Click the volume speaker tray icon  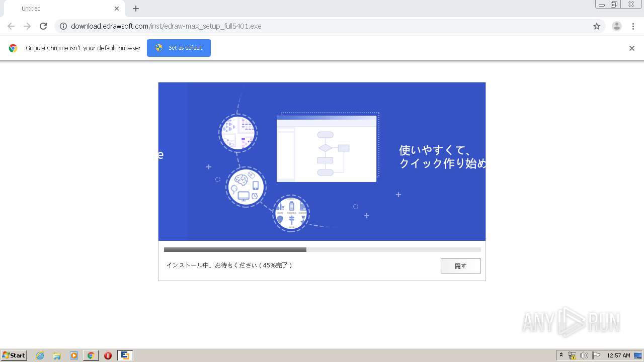tap(584, 355)
